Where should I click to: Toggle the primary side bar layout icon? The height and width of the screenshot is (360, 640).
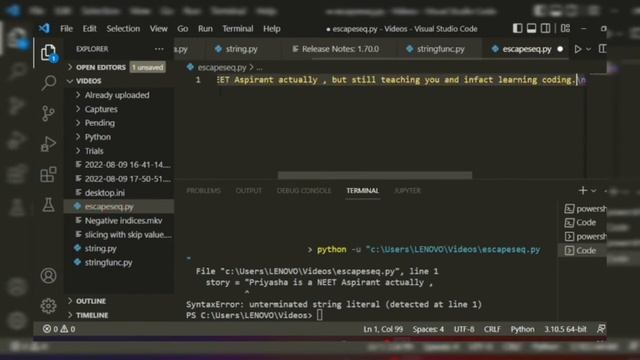click(x=517, y=28)
